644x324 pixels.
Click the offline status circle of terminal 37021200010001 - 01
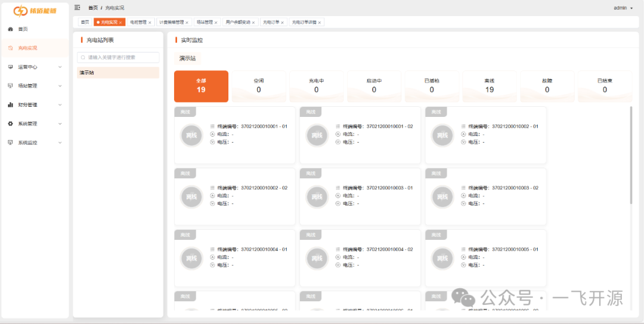(x=191, y=135)
